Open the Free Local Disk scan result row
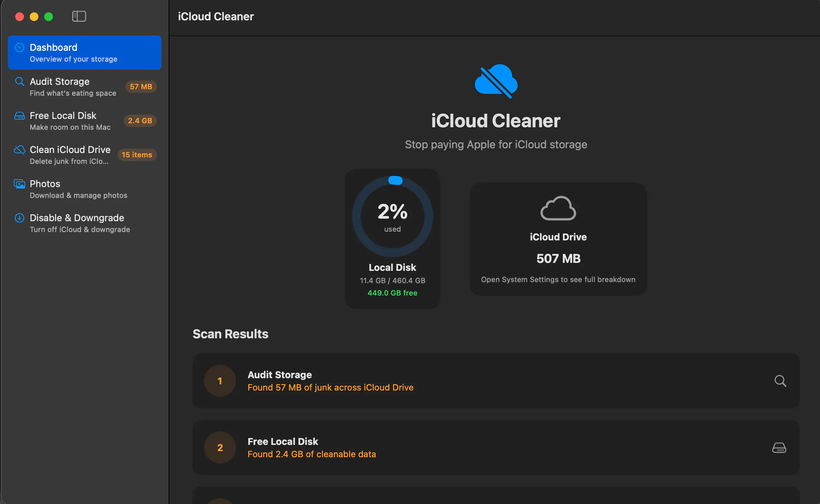The height and width of the screenshot is (504, 820). (496, 447)
